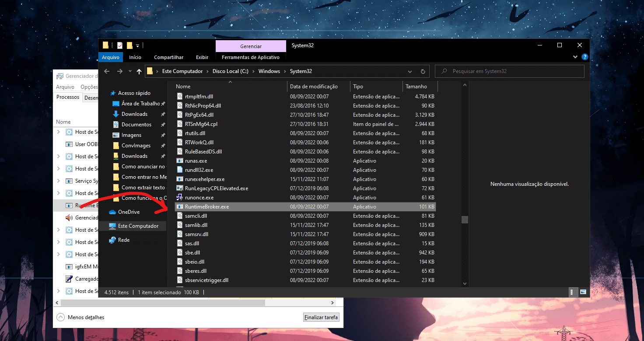Switch to the Exibir ribbon tab
The image size is (644, 341).
[202, 57]
